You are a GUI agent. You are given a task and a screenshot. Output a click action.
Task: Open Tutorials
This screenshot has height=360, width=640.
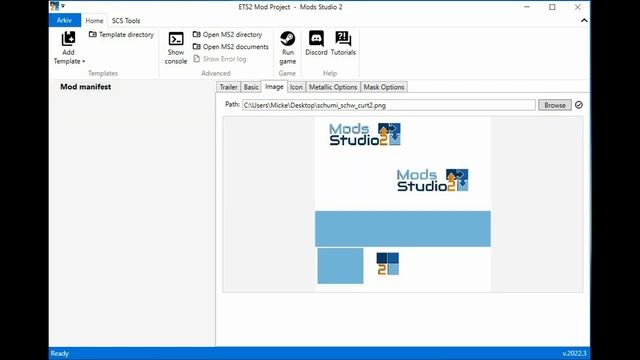pos(343,44)
